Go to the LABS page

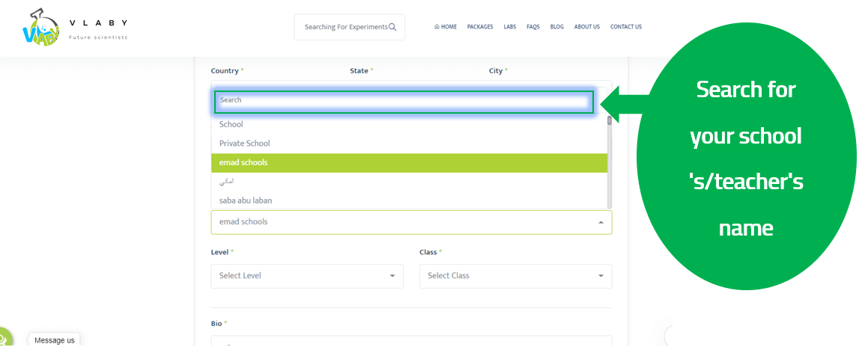pyautogui.click(x=509, y=27)
